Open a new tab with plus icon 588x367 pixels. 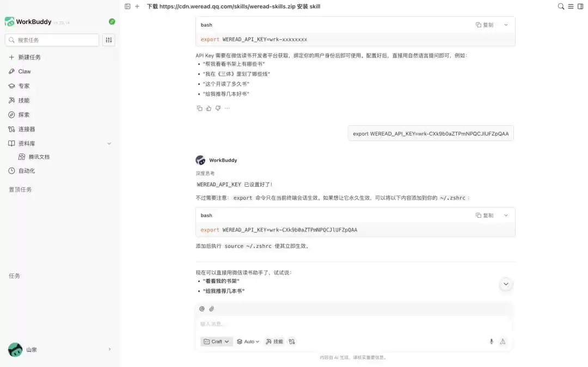[137, 7]
